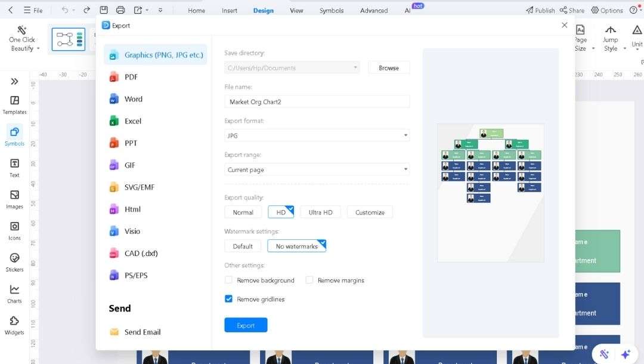
Task: Check the Remove margins option
Action: tap(309, 280)
